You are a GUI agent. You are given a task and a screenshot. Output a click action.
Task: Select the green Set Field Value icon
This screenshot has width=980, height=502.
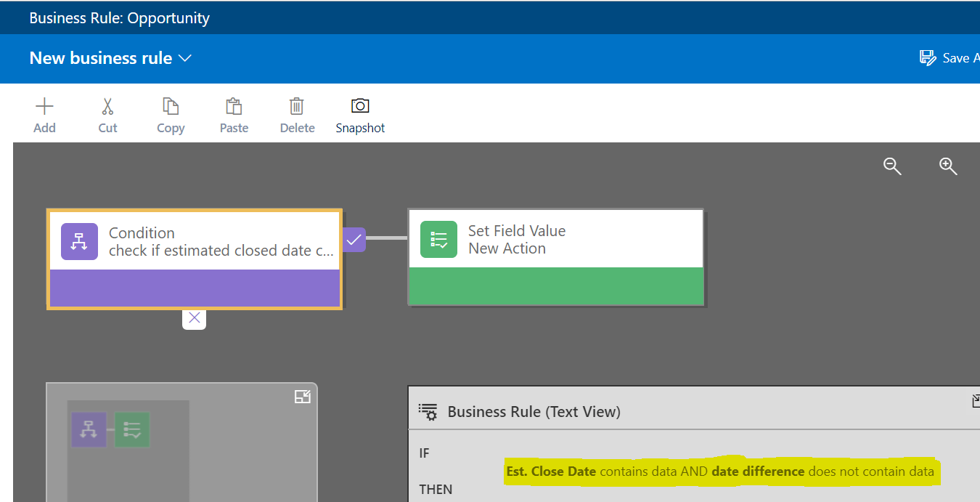[438, 240]
